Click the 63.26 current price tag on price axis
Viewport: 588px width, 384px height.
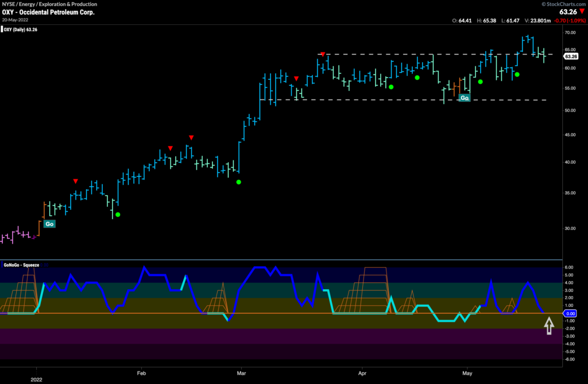click(x=571, y=56)
